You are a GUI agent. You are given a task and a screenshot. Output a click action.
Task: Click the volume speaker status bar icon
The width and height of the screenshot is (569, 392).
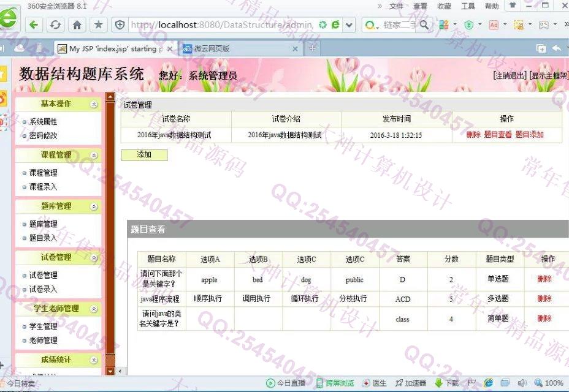click(x=522, y=383)
